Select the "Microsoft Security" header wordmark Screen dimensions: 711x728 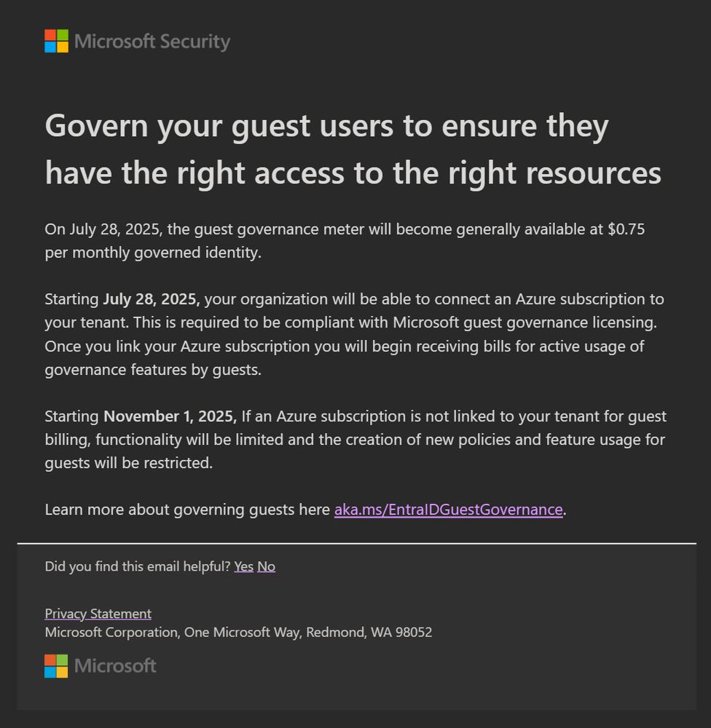[152, 41]
